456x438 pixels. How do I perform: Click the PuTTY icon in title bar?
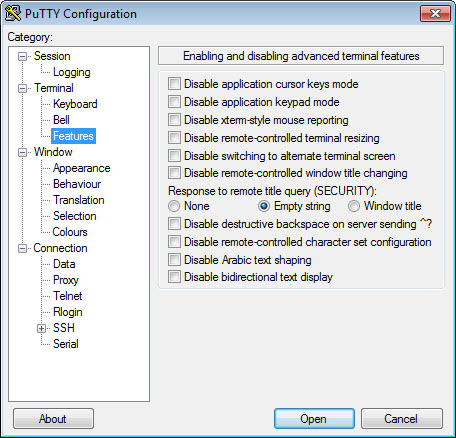(x=13, y=13)
